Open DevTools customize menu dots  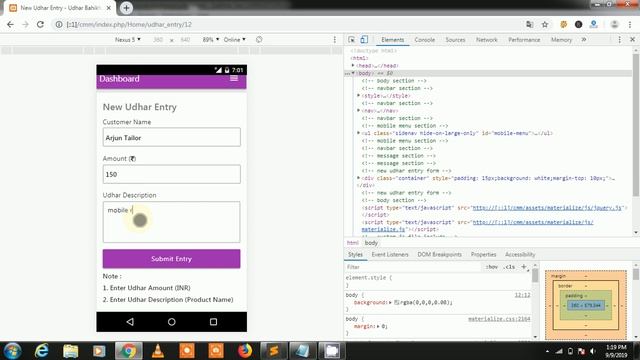point(619,40)
